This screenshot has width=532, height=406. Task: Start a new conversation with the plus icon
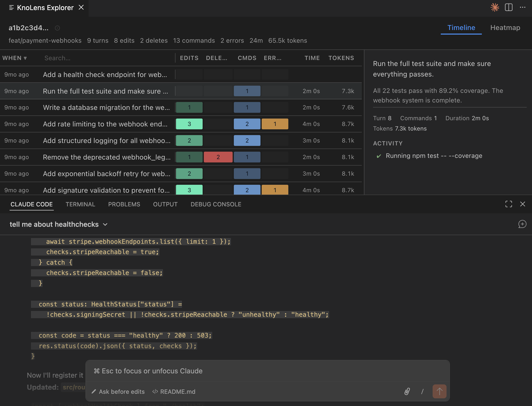522,224
